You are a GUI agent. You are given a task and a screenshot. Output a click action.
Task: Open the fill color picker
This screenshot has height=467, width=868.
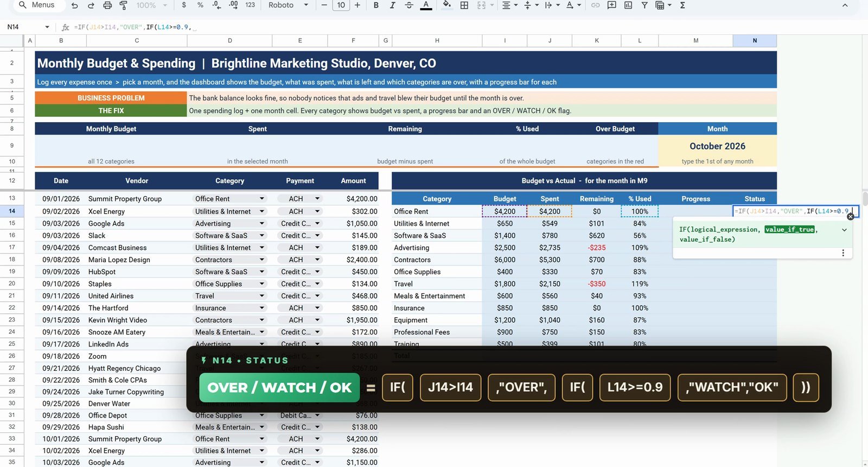(446, 5)
